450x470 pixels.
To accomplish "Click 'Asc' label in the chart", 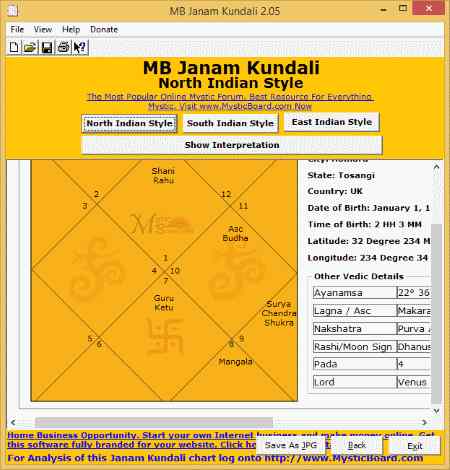I will click(x=235, y=229).
